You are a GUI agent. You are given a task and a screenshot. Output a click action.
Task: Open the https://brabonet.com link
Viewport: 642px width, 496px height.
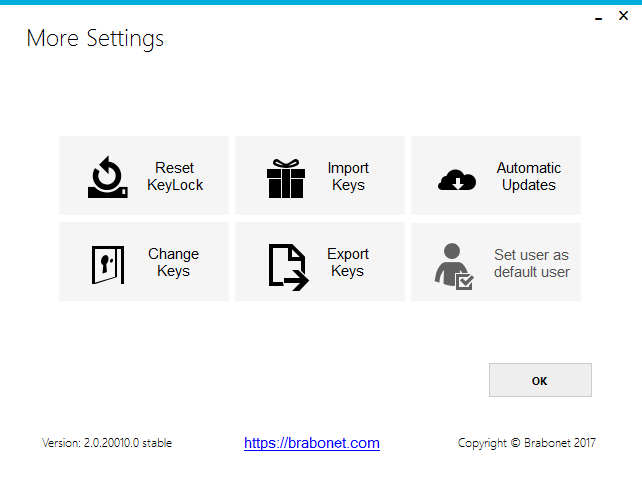(312, 443)
